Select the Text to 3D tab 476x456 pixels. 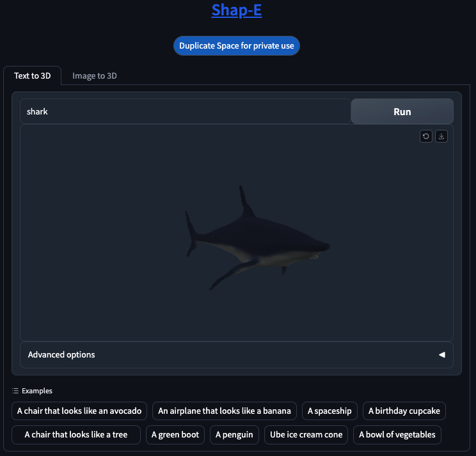point(33,76)
